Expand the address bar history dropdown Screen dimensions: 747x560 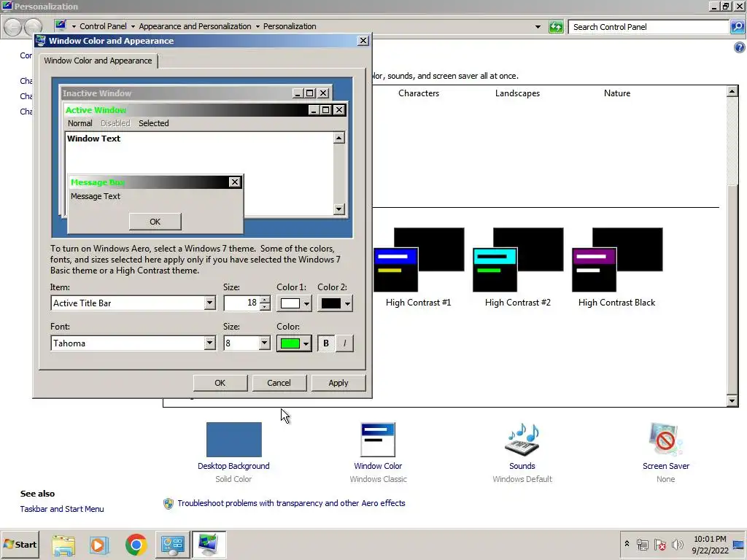tap(538, 27)
